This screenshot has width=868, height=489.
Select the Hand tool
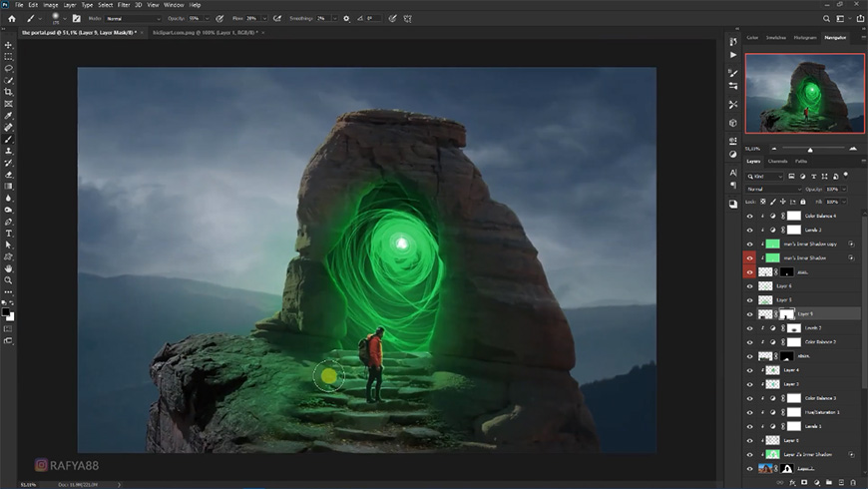8,268
